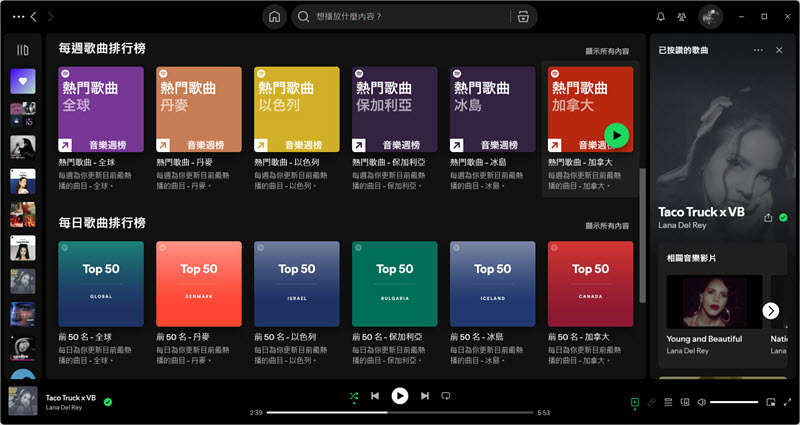Open 熱門歌曲 以色列 weekly chart cover

coord(297,109)
